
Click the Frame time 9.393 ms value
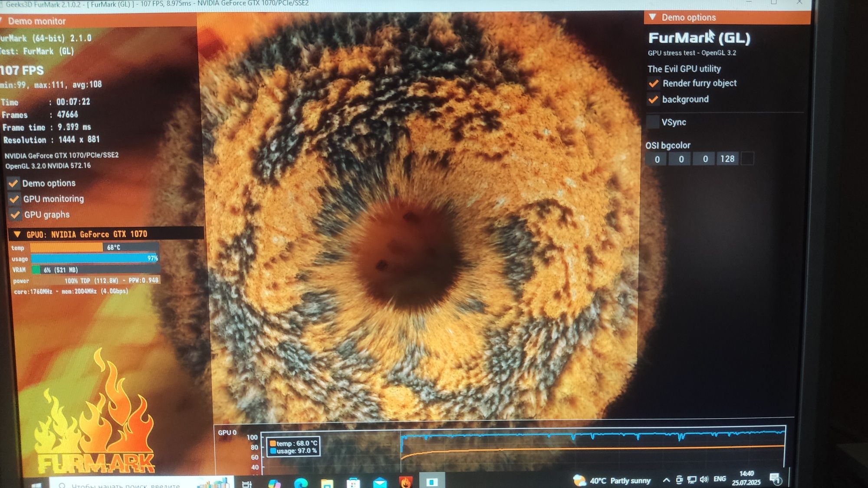(x=74, y=127)
